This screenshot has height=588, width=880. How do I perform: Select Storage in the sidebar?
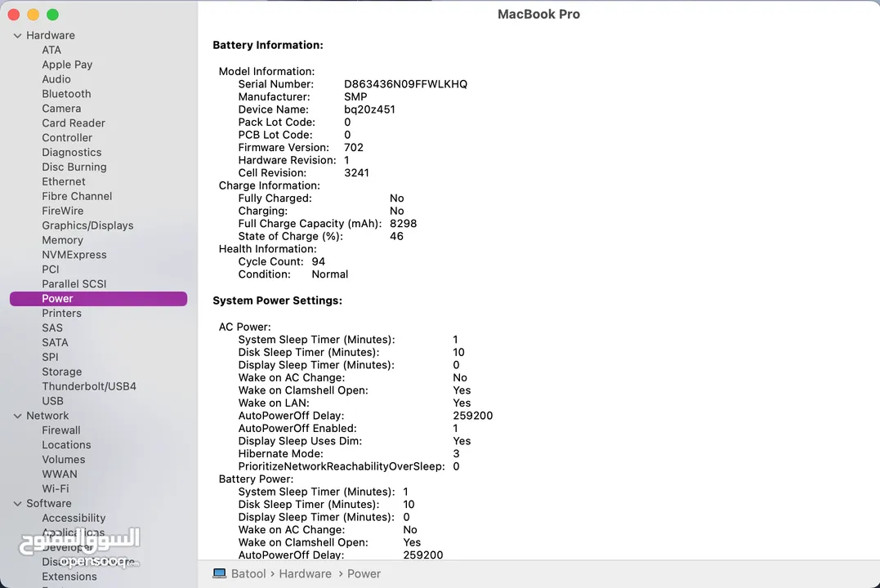click(x=62, y=372)
